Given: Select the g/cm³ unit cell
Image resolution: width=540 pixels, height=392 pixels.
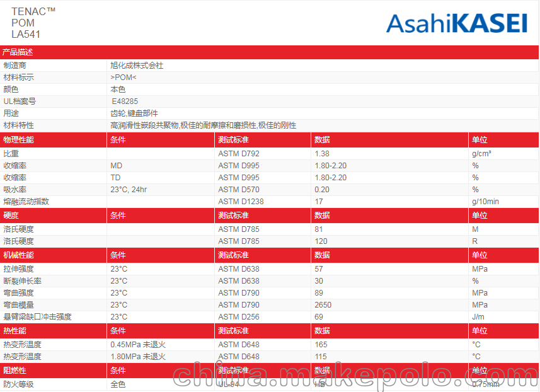Looking at the screenshot, I should tap(481, 154).
